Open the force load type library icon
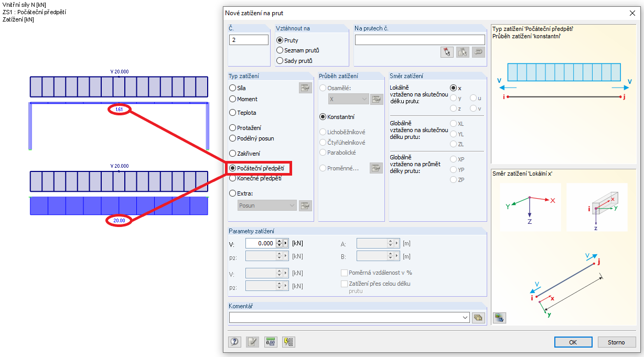Image resolution: width=644 pixels, height=357 pixels. (305, 88)
